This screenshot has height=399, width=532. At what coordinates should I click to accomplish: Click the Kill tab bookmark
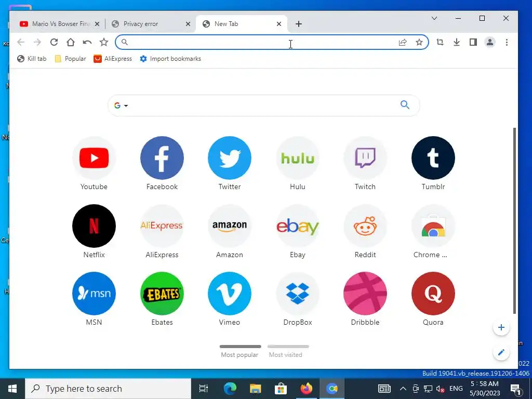point(32,59)
